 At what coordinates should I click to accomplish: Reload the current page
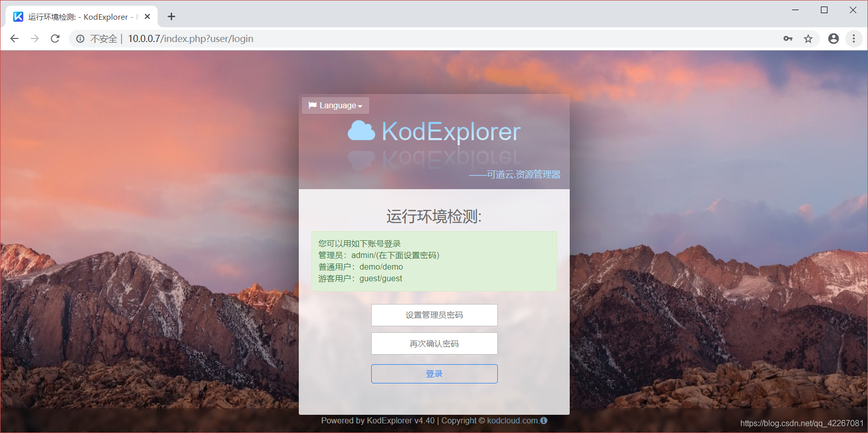pos(55,38)
